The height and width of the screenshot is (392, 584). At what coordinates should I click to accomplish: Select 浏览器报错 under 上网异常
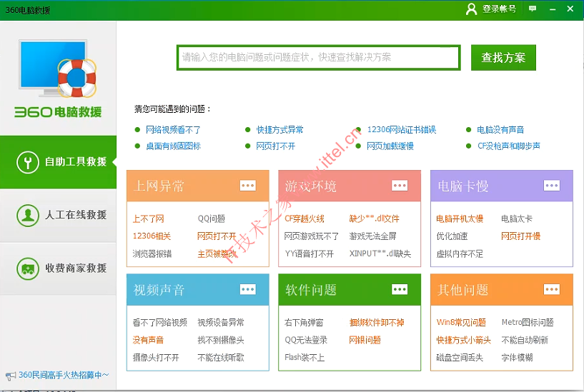152,254
